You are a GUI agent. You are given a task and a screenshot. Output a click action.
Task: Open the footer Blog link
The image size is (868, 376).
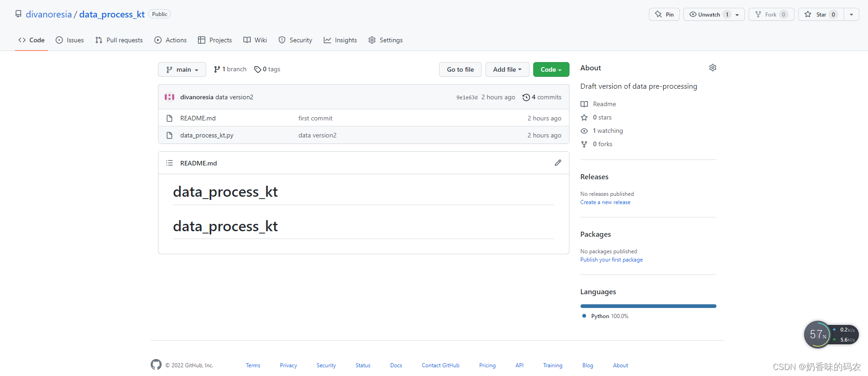point(588,365)
